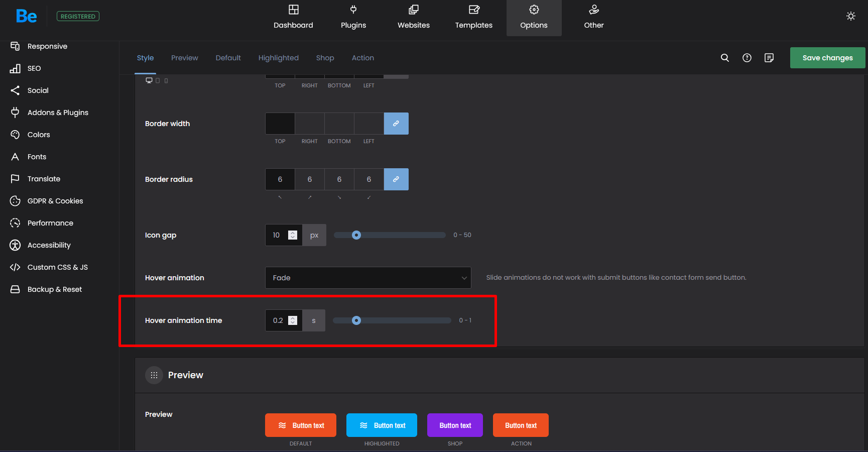Screen dimensions: 868x452
Task: Click Border radius top-right field
Action: (x=310, y=179)
